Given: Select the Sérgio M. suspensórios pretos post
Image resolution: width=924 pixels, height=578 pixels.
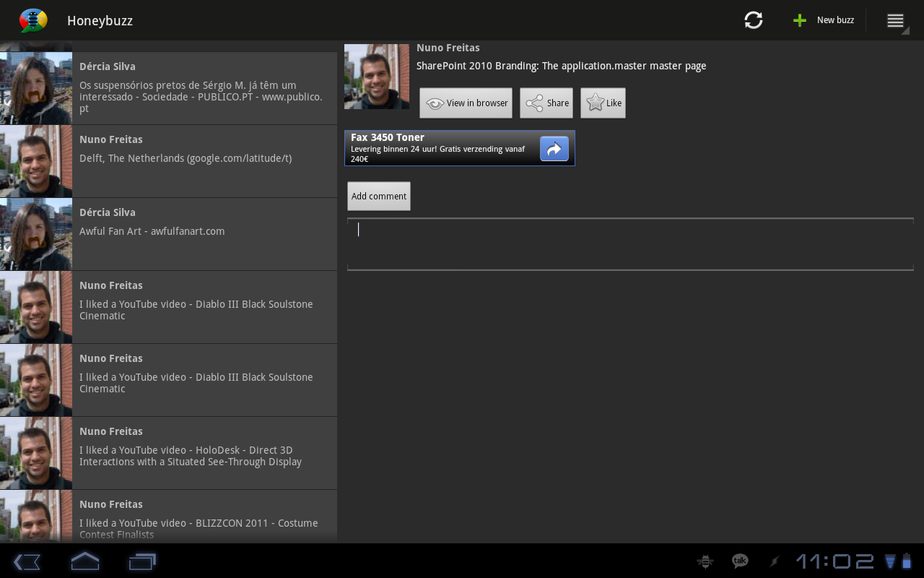Looking at the screenshot, I should point(168,88).
